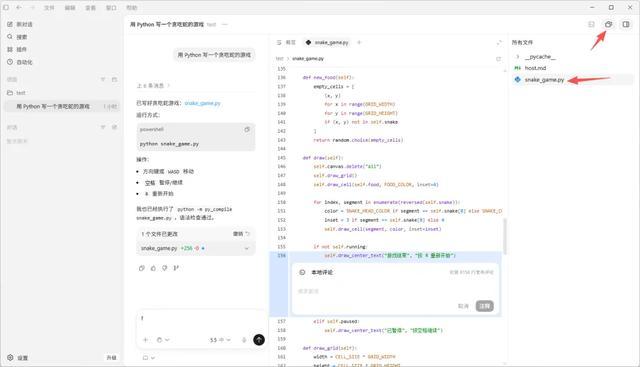The width and height of the screenshot is (640, 367).
Task: Open the more options ellipsis beside the chat title
Action: point(224,24)
